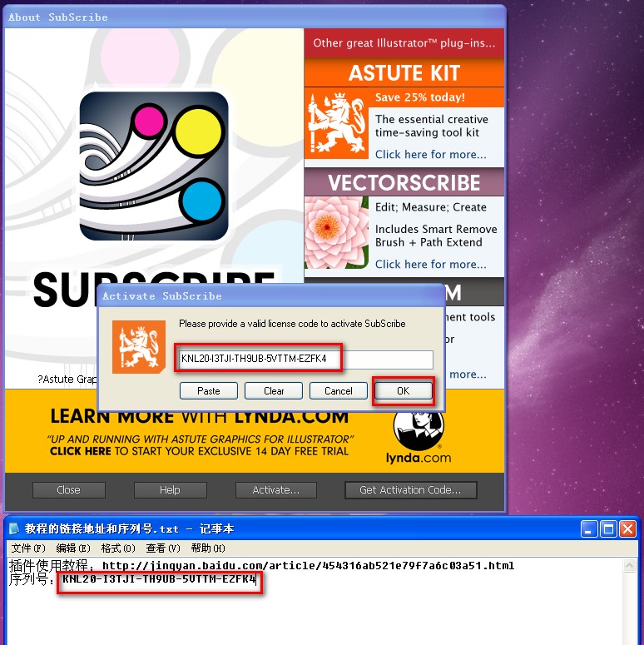
Task: Open Notepad 编辑(E) menu
Action: tap(72, 548)
